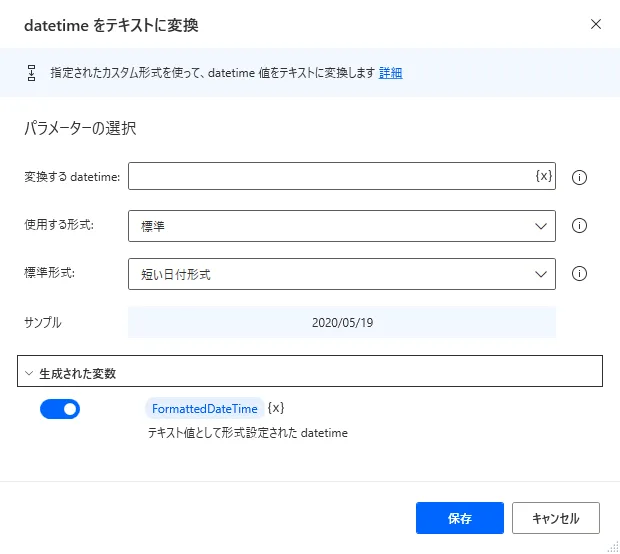Image resolution: width=620 pixels, height=554 pixels.
Task: Show info for 使用する形式 parameter
Action: pos(578,226)
